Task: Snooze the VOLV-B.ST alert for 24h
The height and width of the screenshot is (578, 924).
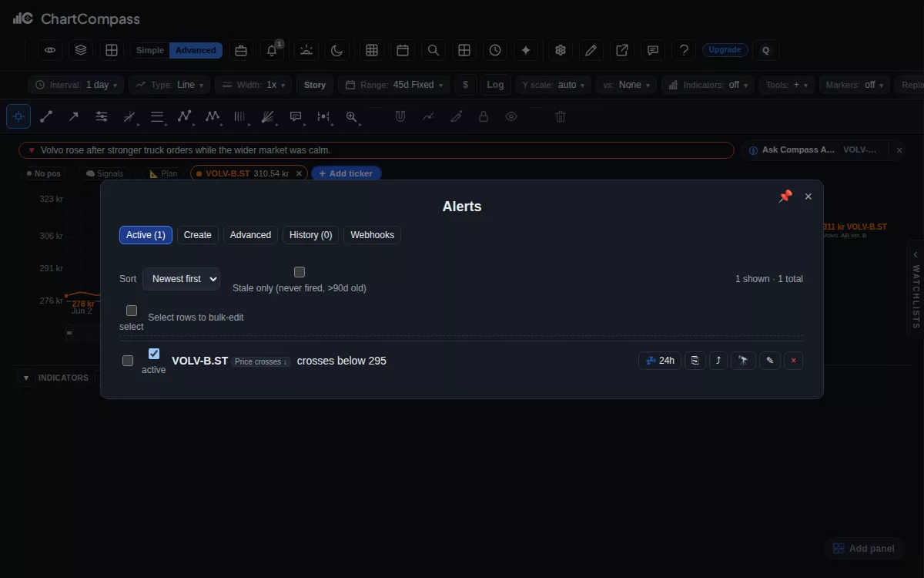Action: click(660, 361)
